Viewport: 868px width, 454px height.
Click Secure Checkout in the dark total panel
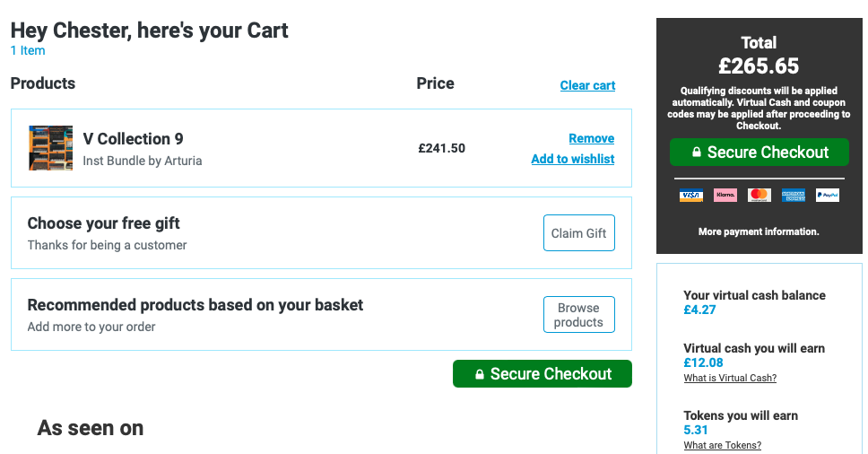[759, 153]
